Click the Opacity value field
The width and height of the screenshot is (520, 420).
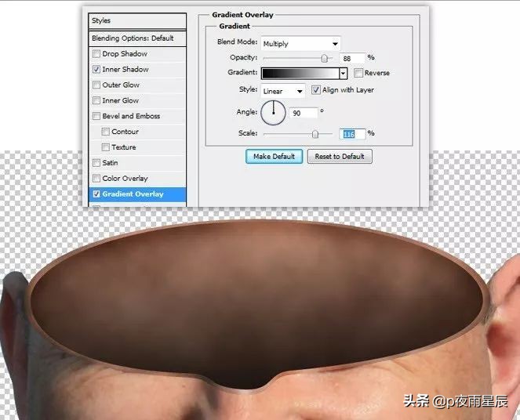(x=352, y=58)
